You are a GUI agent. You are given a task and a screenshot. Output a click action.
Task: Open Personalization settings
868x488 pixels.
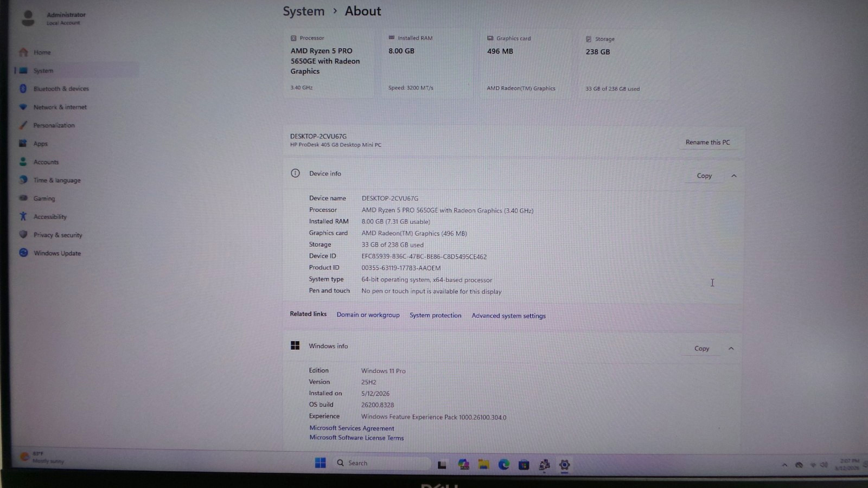click(x=54, y=125)
